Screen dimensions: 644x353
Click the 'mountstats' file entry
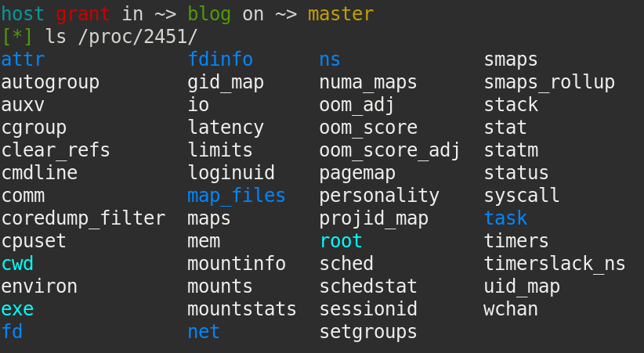(x=242, y=309)
